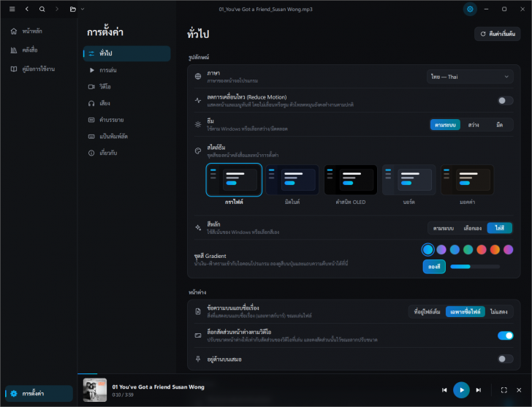Click the "0:10 / 3:59" time readout
The image size is (532, 407).
point(123,395)
